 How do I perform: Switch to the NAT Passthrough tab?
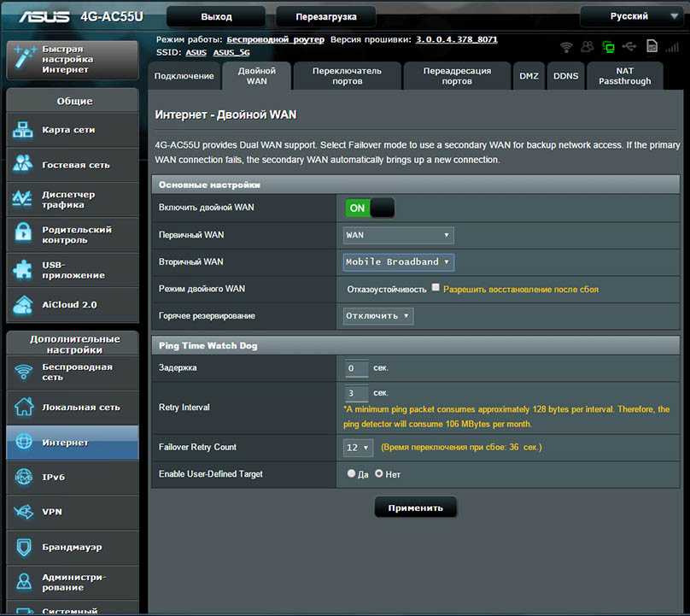pyautogui.click(x=625, y=76)
